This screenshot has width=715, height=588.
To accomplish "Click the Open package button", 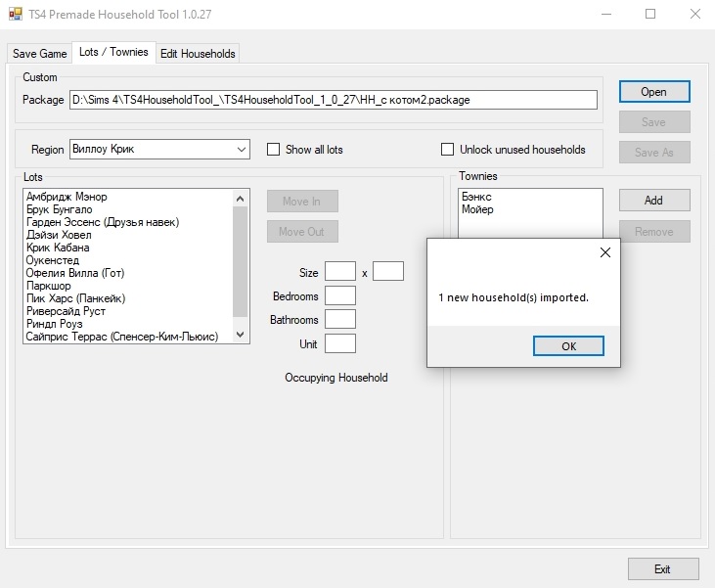I will point(653,92).
